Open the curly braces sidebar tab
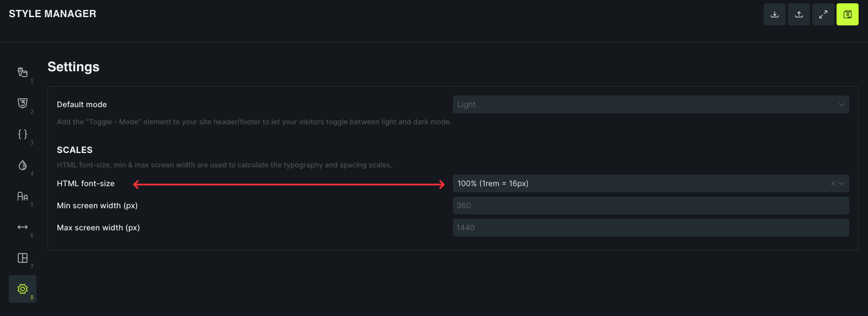 pos(23,134)
